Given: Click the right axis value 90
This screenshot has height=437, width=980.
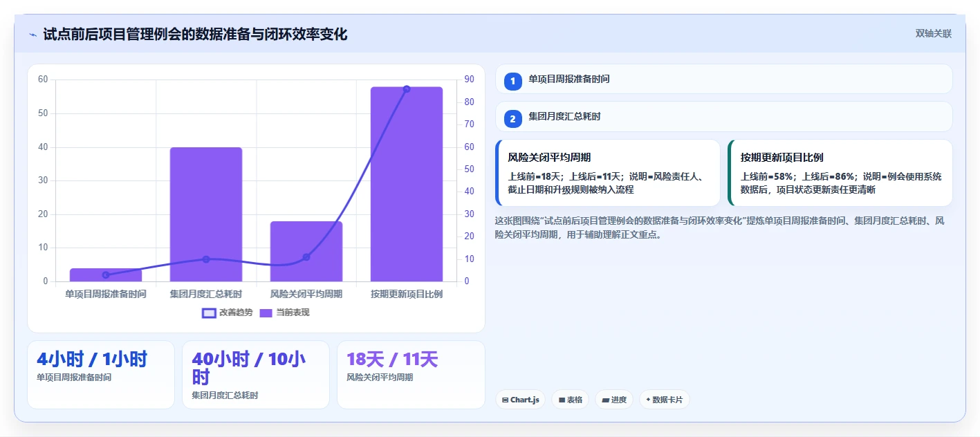Looking at the screenshot, I should coord(469,80).
